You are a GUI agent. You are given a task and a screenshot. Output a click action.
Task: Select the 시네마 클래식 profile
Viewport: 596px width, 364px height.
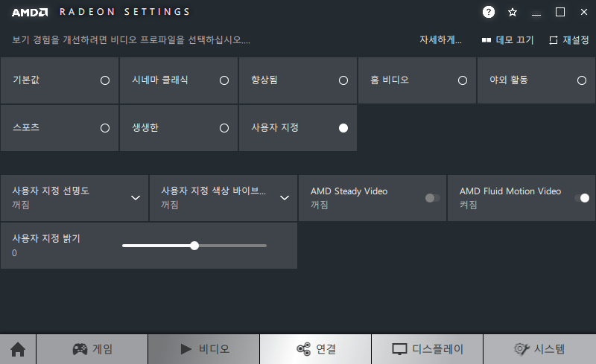click(179, 80)
